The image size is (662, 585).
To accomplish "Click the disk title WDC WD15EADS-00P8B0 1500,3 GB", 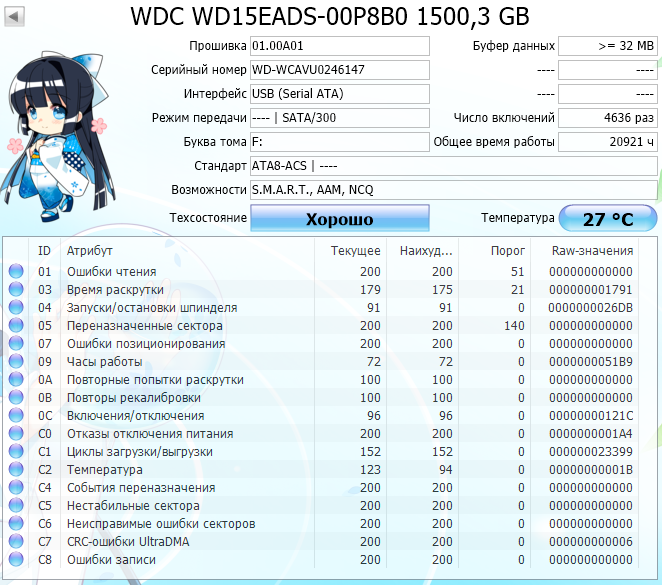I will pyautogui.click(x=330, y=17).
